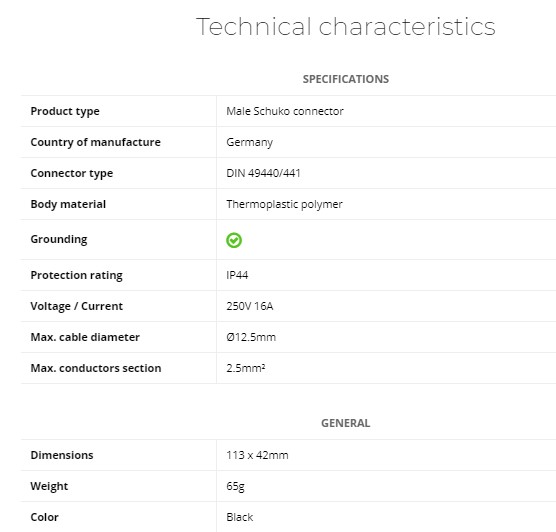This screenshot has height=532, width=556.
Task: Select the GENERAL section header
Action: click(x=345, y=423)
